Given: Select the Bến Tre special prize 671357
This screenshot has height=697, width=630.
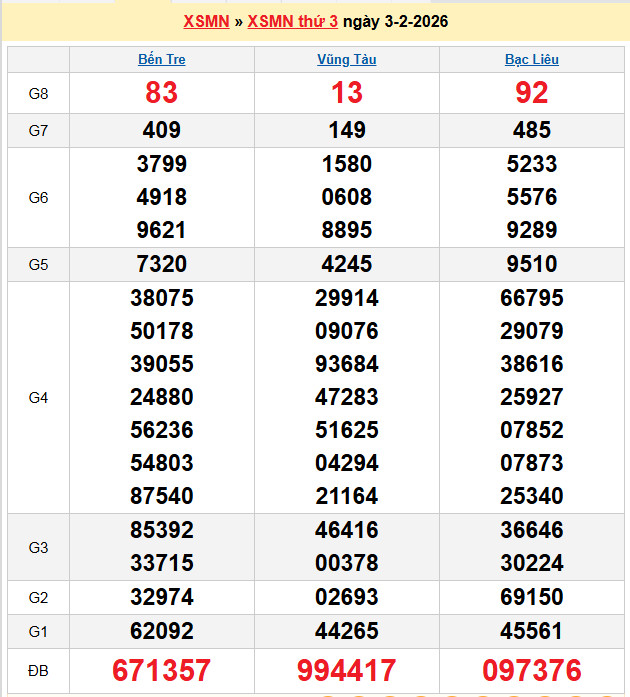Looking at the screenshot, I should pos(161,670).
